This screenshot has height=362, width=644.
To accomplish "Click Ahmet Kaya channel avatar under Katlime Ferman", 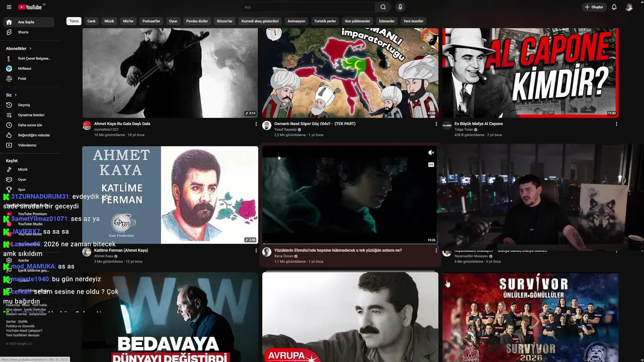I will tap(87, 252).
